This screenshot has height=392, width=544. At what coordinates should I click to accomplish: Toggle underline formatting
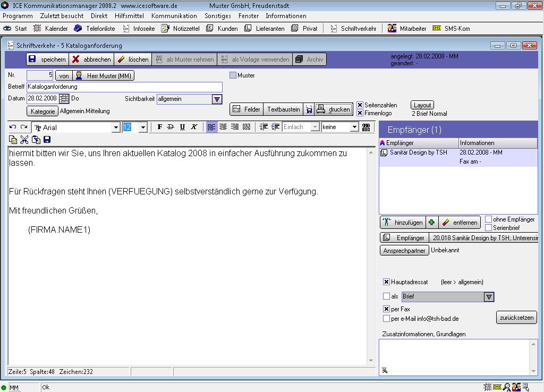pos(182,127)
